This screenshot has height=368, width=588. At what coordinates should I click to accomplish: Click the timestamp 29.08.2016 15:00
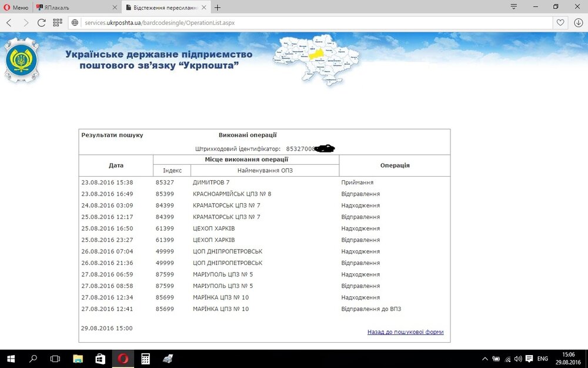click(x=107, y=328)
